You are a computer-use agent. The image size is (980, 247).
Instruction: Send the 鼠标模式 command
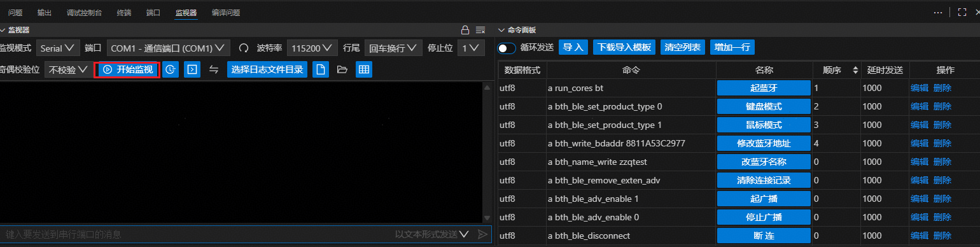tap(764, 125)
